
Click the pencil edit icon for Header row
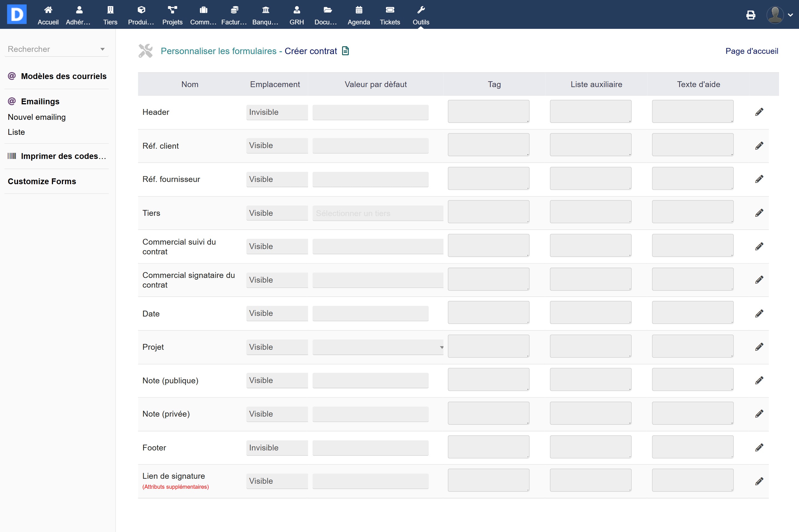[759, 112]
